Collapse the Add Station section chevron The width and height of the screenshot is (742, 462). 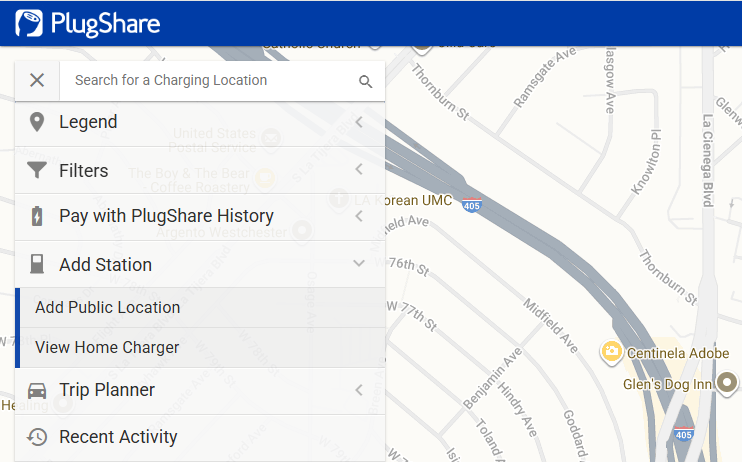[359, 265]
